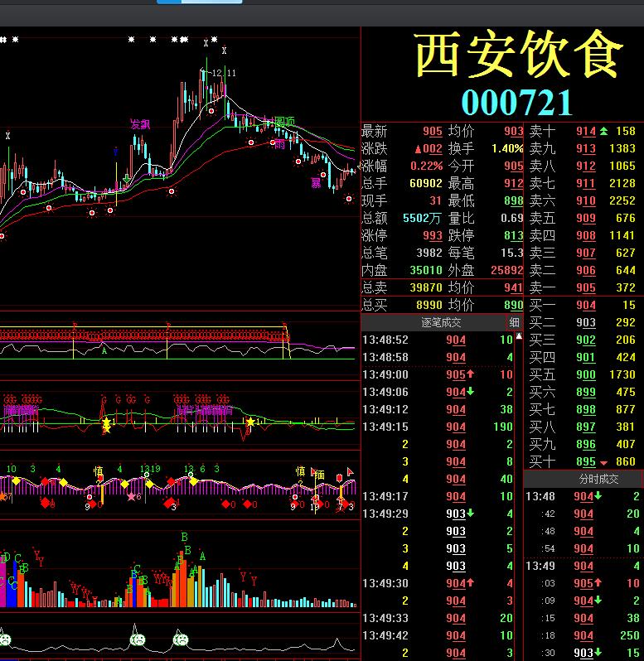The width and height of the screenshot is (644, 661).
Task: Click the 内盘 value 35010
Action: point(426,270)
